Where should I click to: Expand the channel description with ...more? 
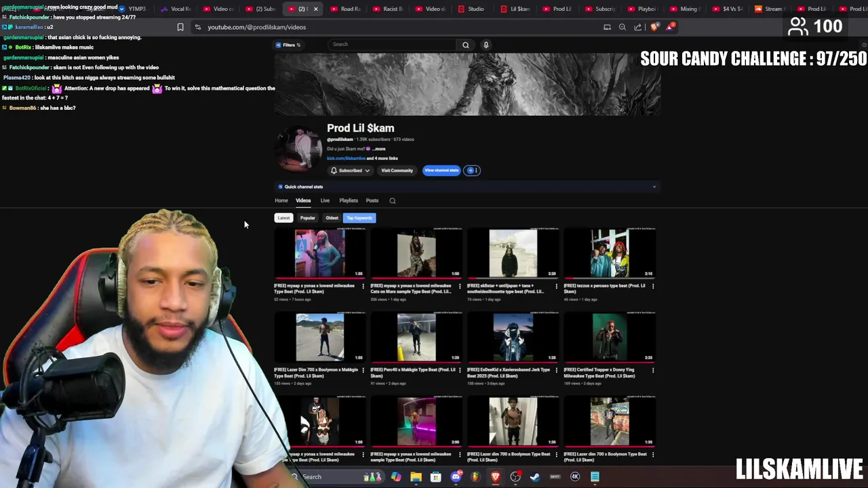click(378, 148)
